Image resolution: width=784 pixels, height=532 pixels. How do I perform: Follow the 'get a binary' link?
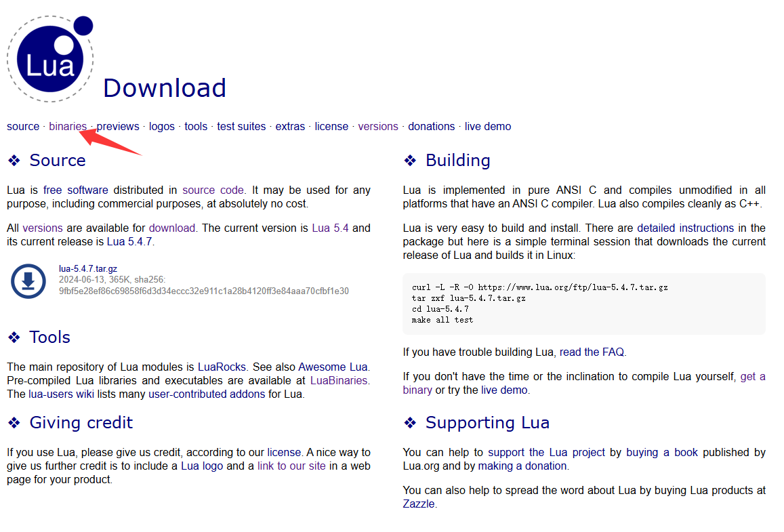tap(753, 377)
